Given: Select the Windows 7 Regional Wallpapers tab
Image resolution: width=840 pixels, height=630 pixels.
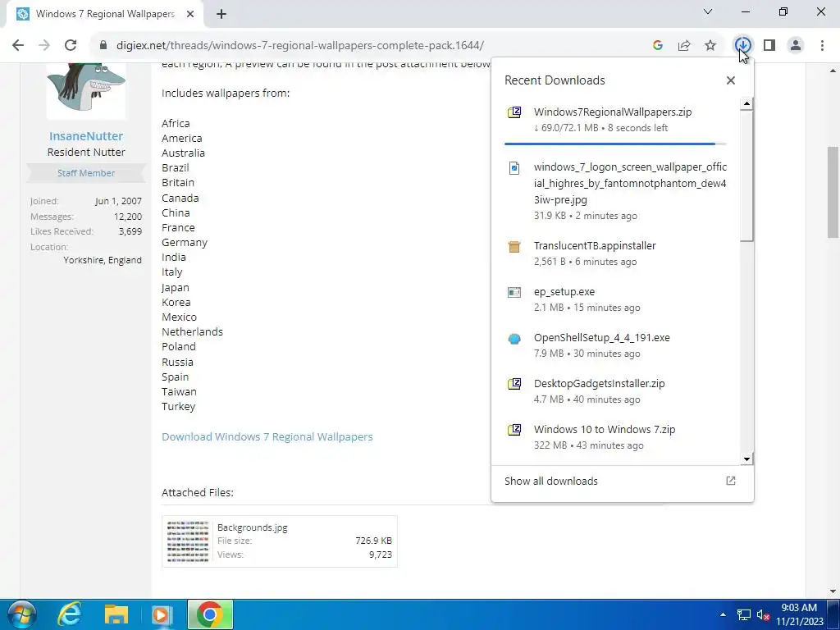Looking at the screenshot, I should point(105,15).
